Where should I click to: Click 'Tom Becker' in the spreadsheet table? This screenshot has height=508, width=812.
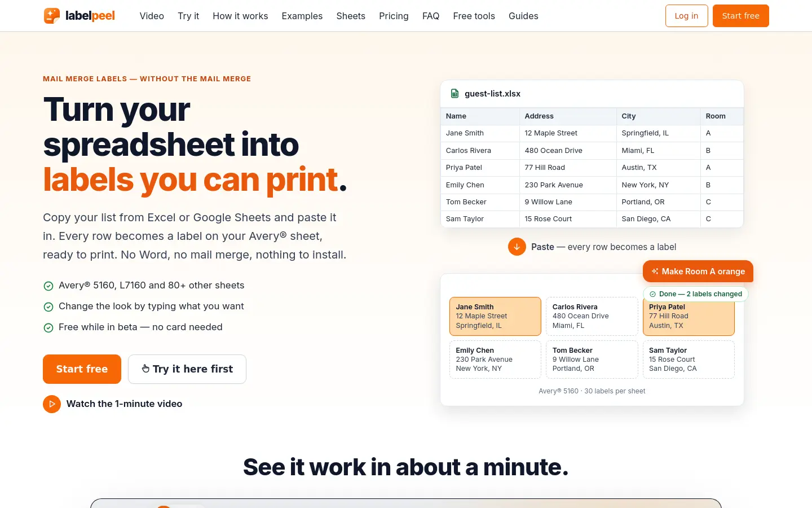point(480,202)
